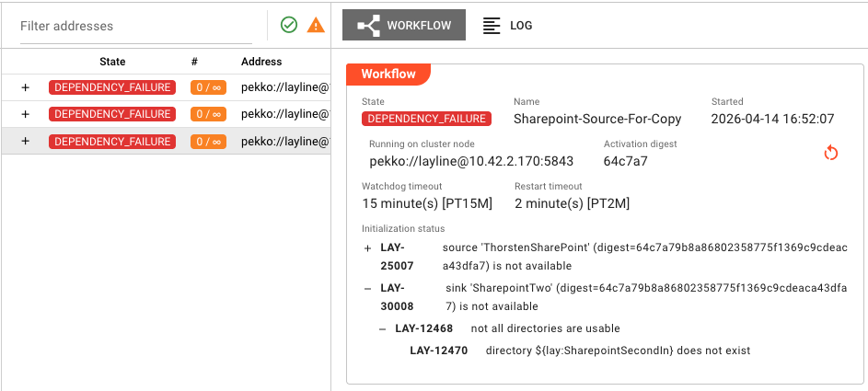Click the cluster node pekko://layline@10.42.2.170:5843

(471, 162)
